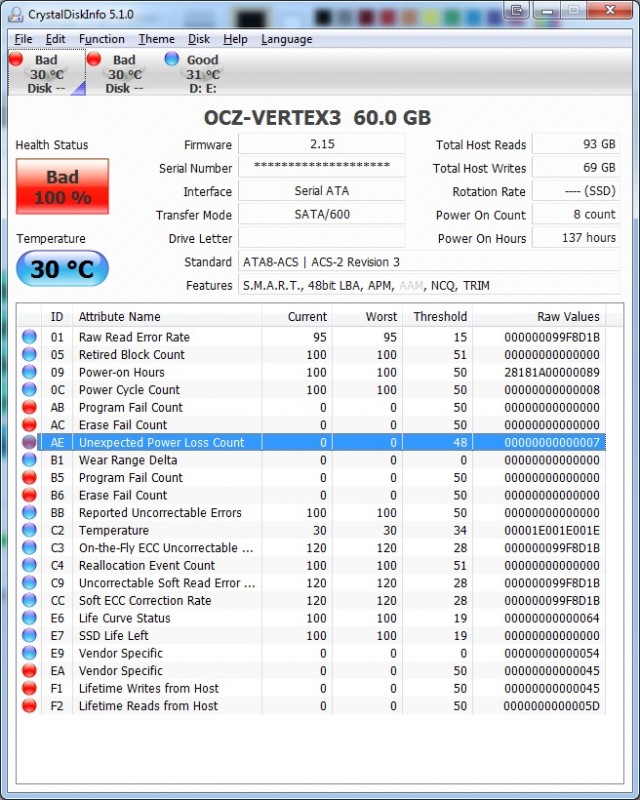Click the Power On Count 8 count value
The width and height of the screenshot is (640, 800).
(x=576, y=214)
